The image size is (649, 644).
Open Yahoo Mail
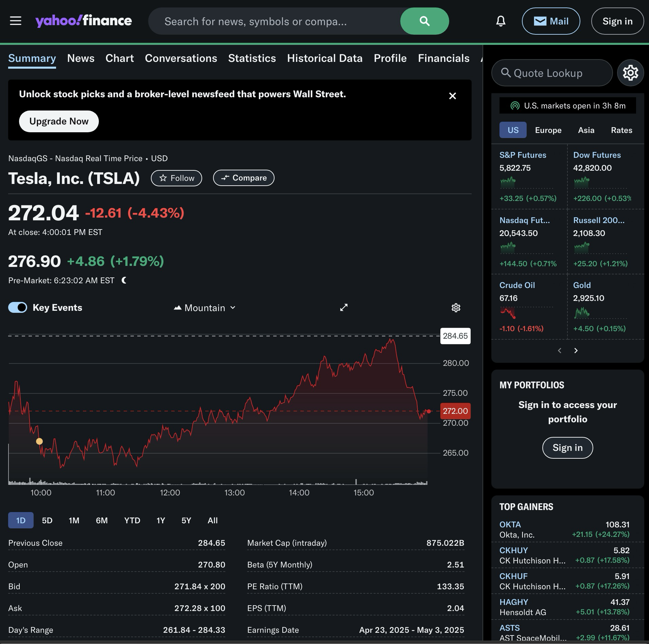(551, 21)
